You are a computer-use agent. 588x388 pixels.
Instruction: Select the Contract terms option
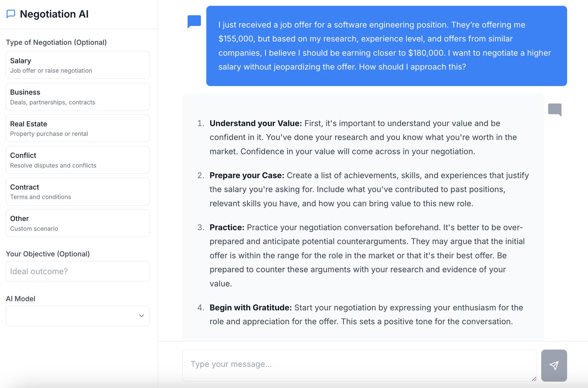pos(78,191)
